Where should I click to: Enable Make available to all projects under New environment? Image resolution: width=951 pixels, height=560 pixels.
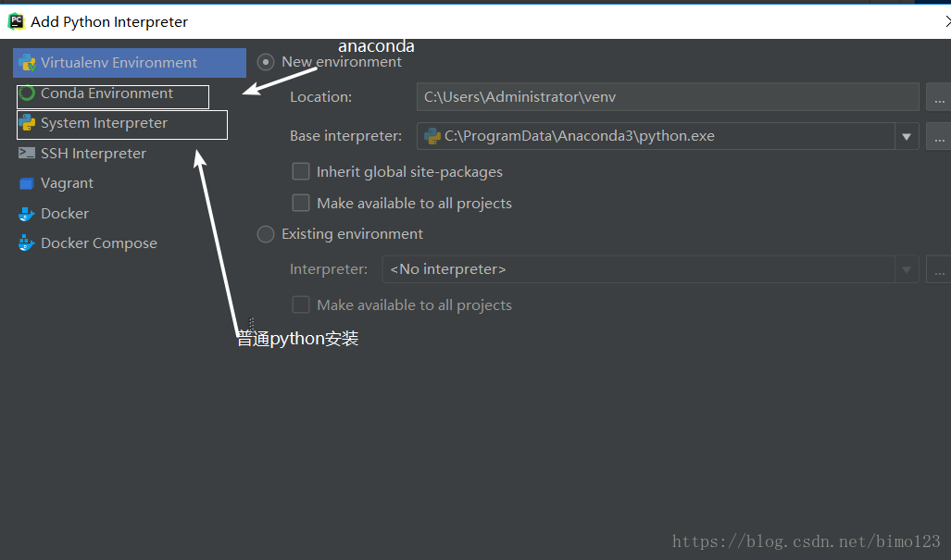301,203
